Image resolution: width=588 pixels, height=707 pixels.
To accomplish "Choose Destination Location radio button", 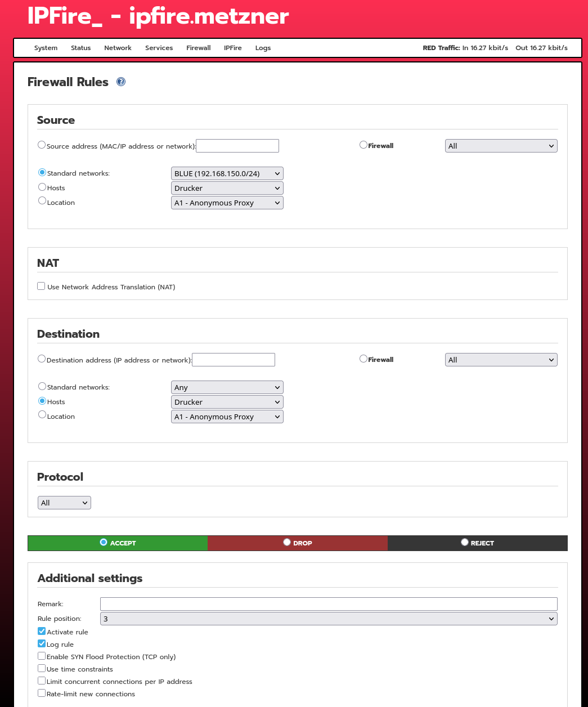I will click(x=42, y=415).
